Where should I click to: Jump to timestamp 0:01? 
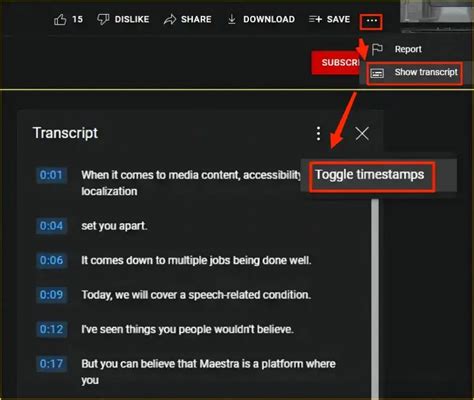click(x=51, y=175)
